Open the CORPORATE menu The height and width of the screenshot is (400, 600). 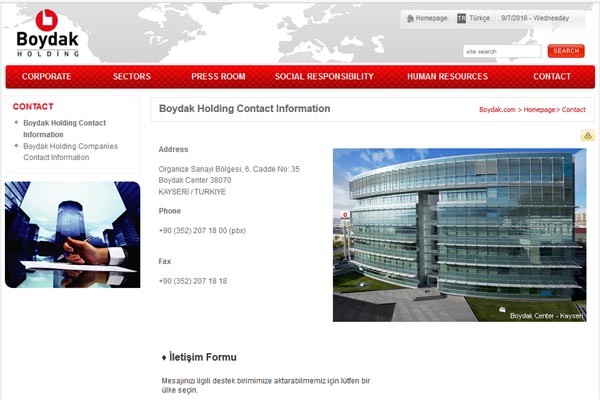pos(46,77)
